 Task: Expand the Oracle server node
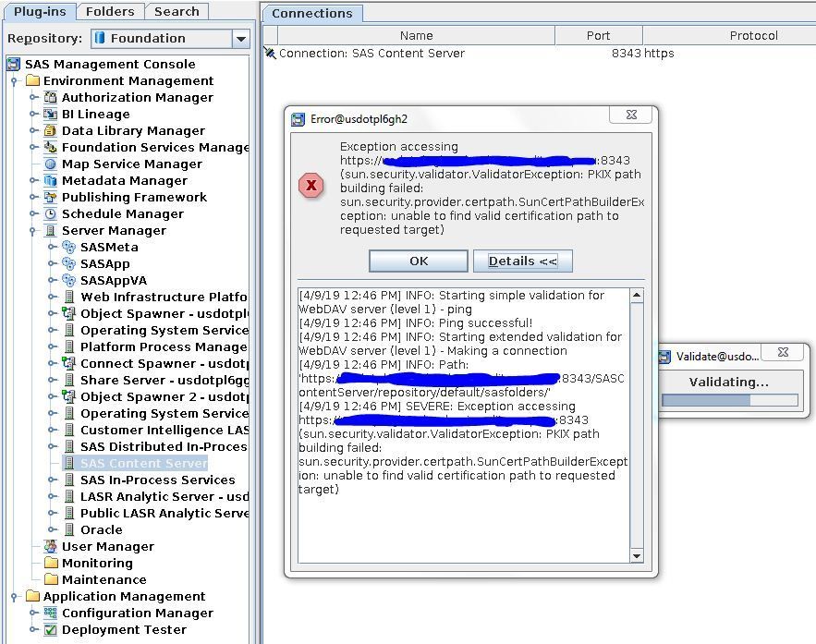52,530
